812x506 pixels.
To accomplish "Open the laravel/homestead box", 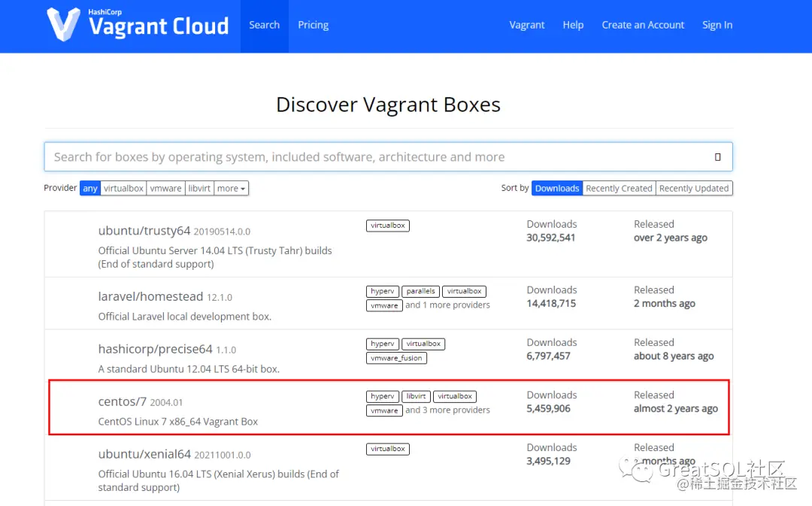I will [x=150, y=296].
